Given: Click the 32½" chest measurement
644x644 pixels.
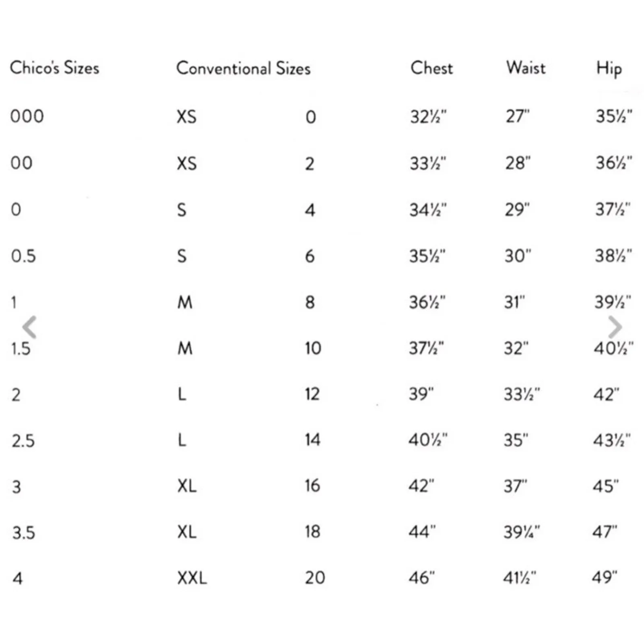Looking at the screenshot, I should click(x=428, y=117).
